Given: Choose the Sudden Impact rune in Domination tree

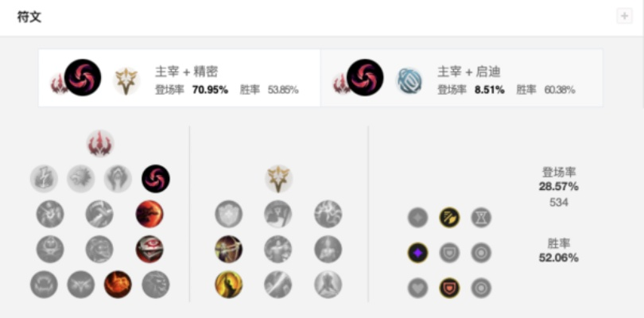Looking at the screenshot, I should [x=149, y=214].
